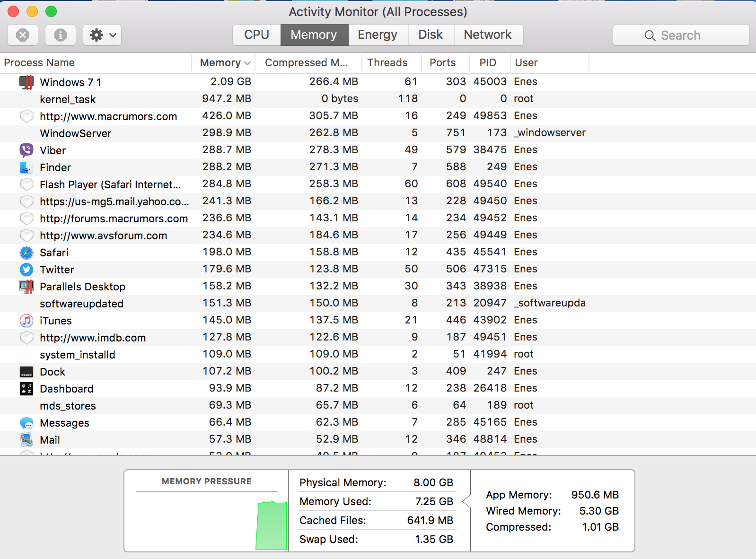
Task: Click the Messages speech bubble icon
Action: 26,423
